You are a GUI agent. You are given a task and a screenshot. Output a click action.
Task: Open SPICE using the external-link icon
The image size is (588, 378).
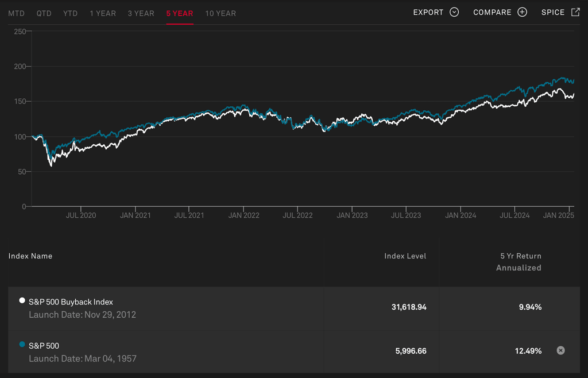coord(577,11)
